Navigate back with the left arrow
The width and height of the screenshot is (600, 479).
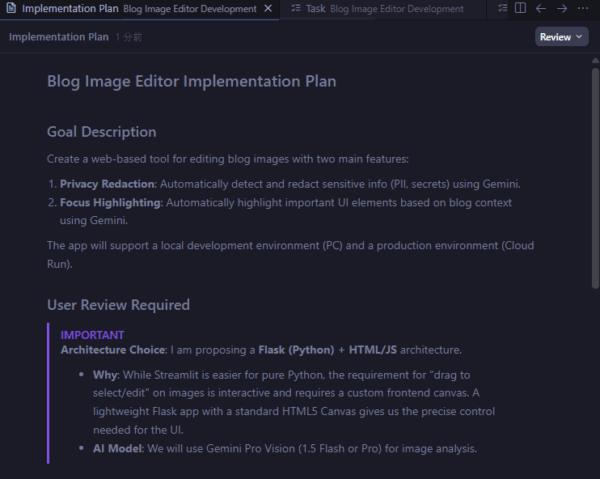(x=541, y=8)
